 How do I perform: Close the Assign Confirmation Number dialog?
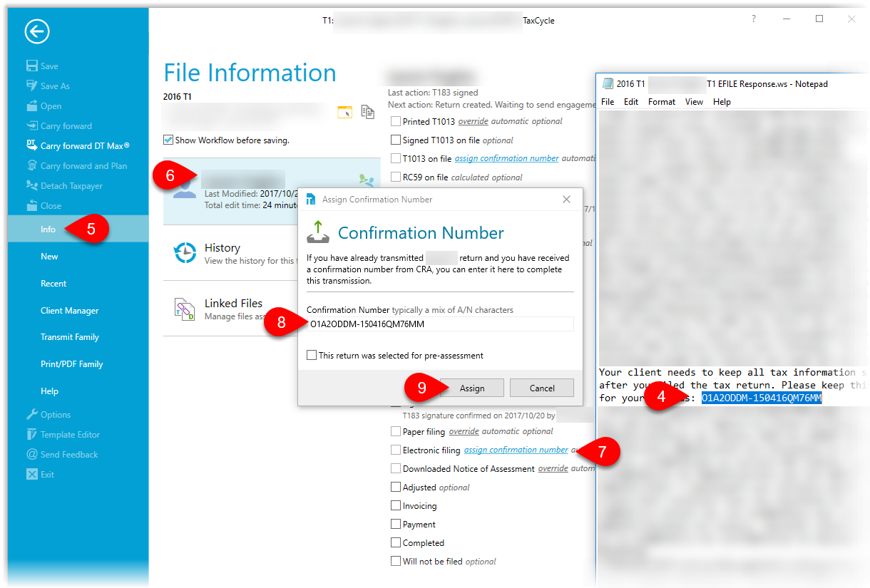pos(567,200)
